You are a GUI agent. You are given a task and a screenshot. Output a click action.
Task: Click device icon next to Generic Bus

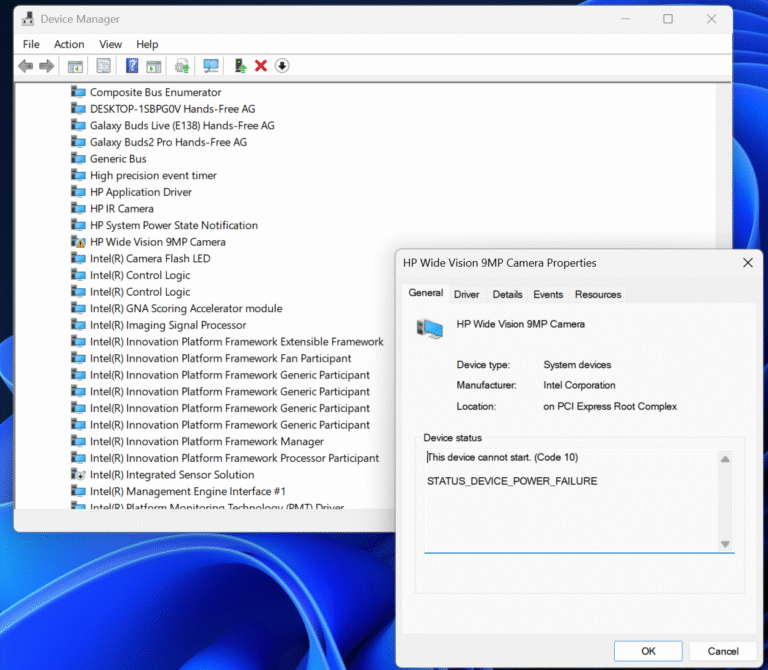pos(78,159)
